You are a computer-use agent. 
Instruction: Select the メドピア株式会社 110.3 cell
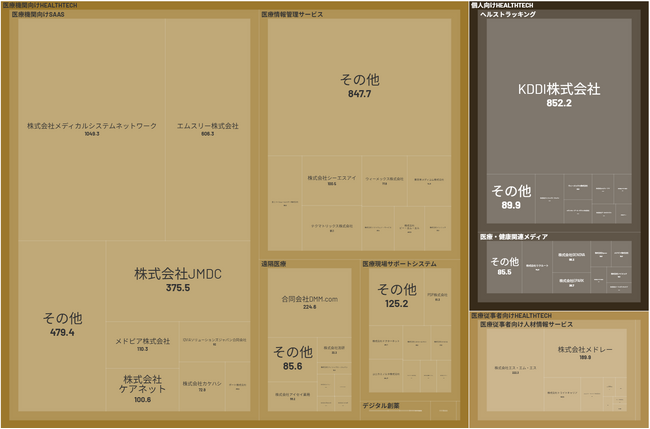click(x=143, y=345)
